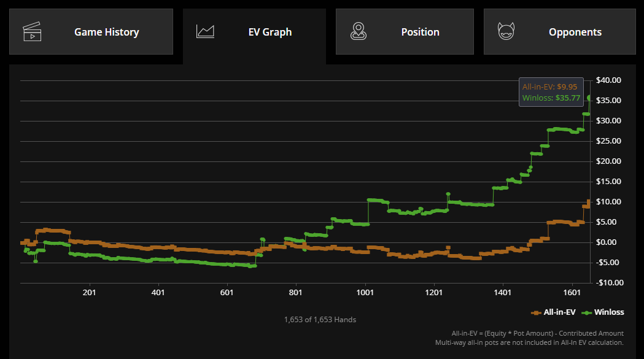Open the Game History tab
Screen dimensions: 644x359
click(91, 32)
